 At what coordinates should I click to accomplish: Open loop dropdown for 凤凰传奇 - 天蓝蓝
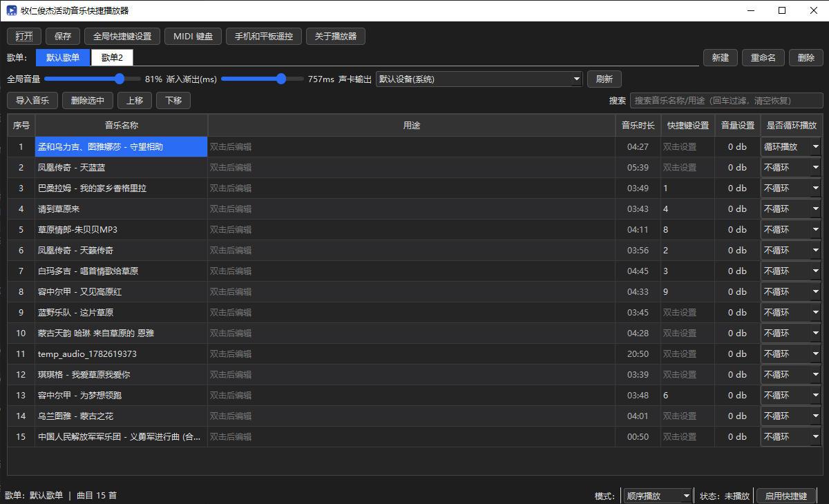pyautogui.click(x=792, y=167)
